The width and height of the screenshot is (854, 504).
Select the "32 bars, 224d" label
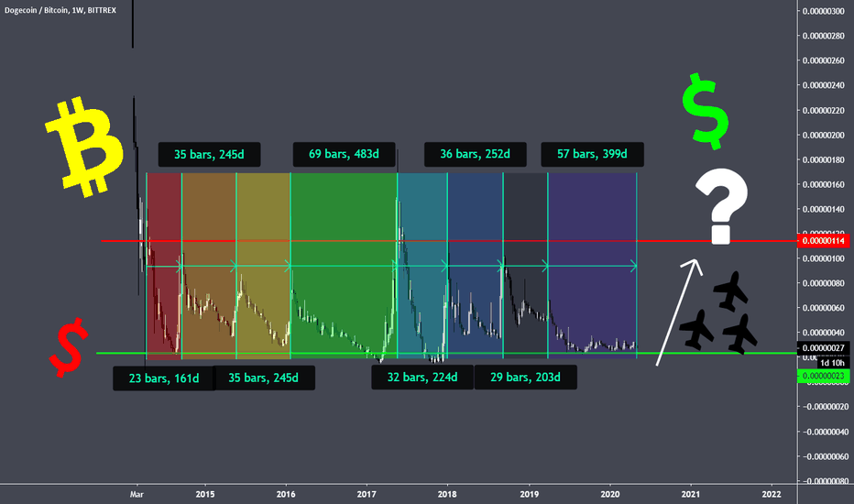(x=422, y=377)
